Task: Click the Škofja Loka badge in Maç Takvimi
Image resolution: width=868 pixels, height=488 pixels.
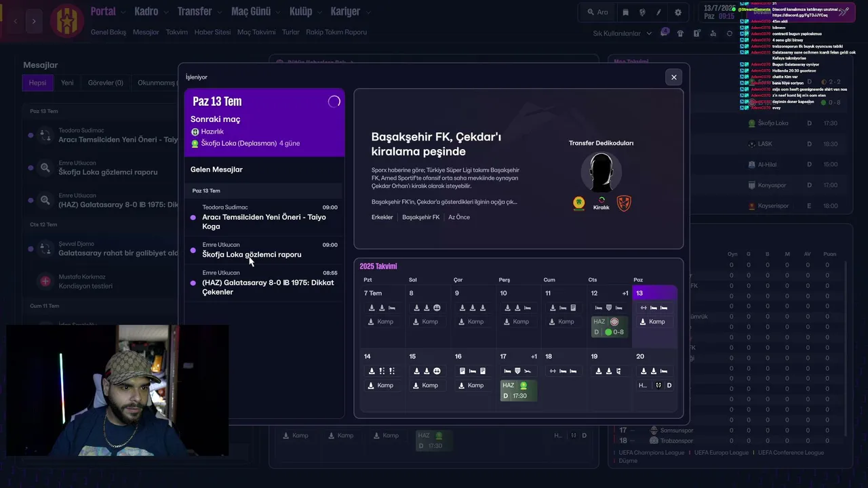Action: pos(751,123)
